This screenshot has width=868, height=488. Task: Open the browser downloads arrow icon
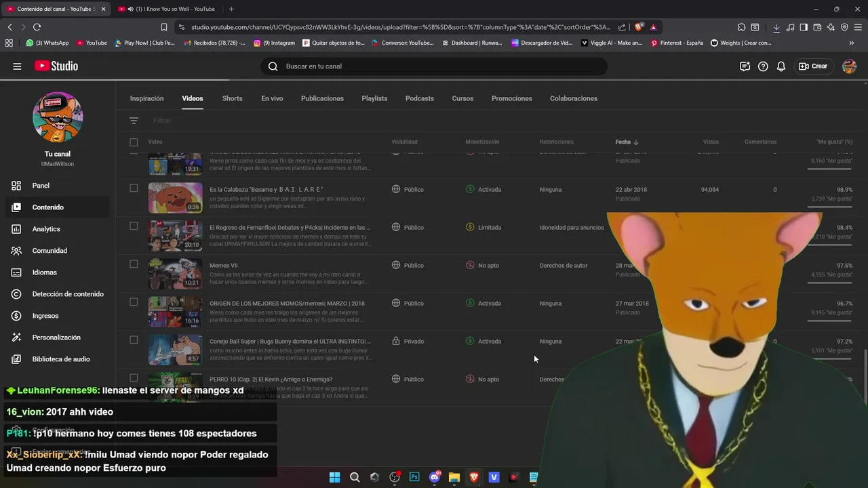pos(776,27)
